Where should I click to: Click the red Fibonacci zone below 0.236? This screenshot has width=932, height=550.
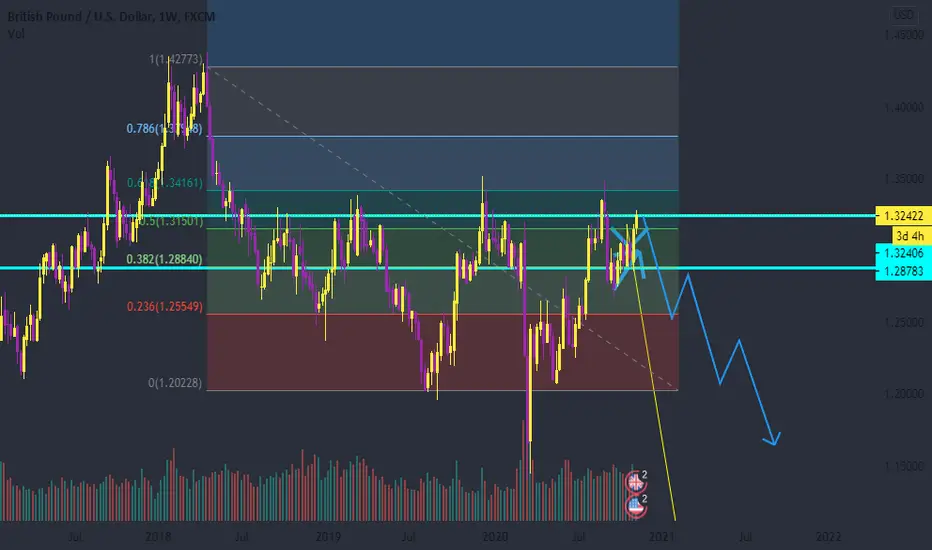[442, 352]
